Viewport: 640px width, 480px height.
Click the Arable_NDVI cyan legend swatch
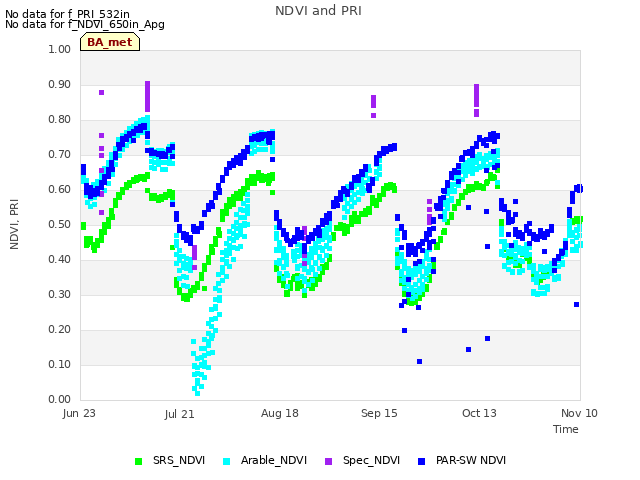[x=227, y=461]
